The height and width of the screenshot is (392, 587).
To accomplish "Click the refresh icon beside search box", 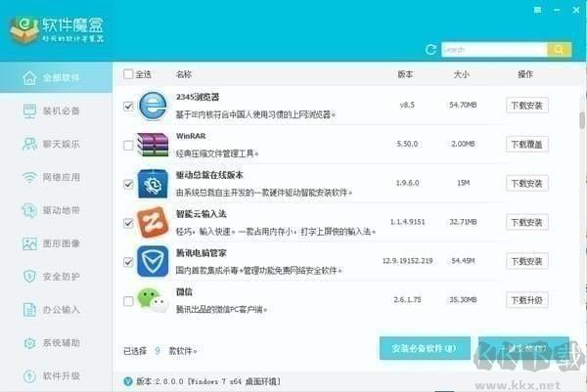I will pos(430,50).
